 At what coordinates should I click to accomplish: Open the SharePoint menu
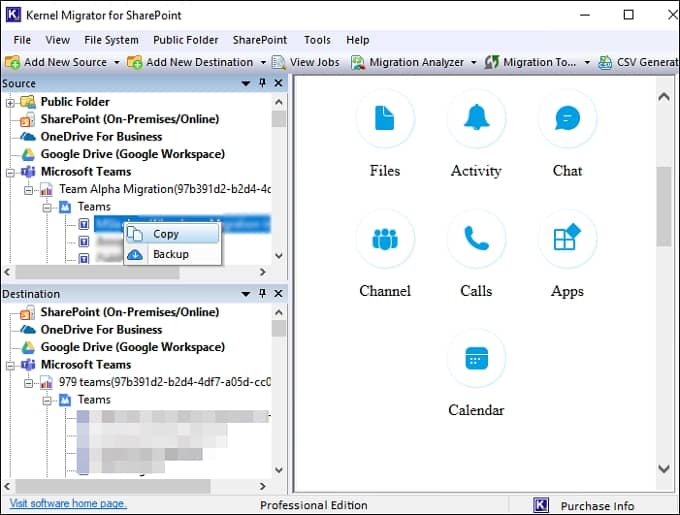pos(260,40)
